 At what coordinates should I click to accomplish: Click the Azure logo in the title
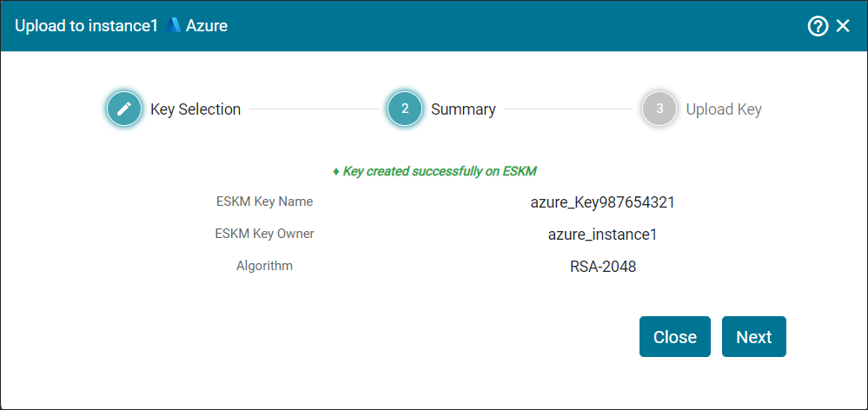click(x=174, y=25)
